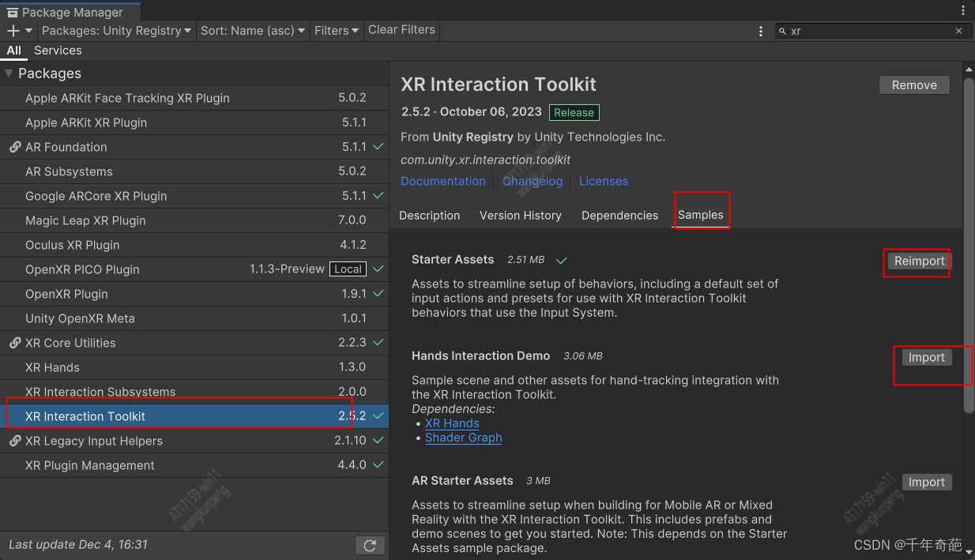Open the Licenses link
Image resolution: width=975 pixels, height=560 pixels.
604,181
